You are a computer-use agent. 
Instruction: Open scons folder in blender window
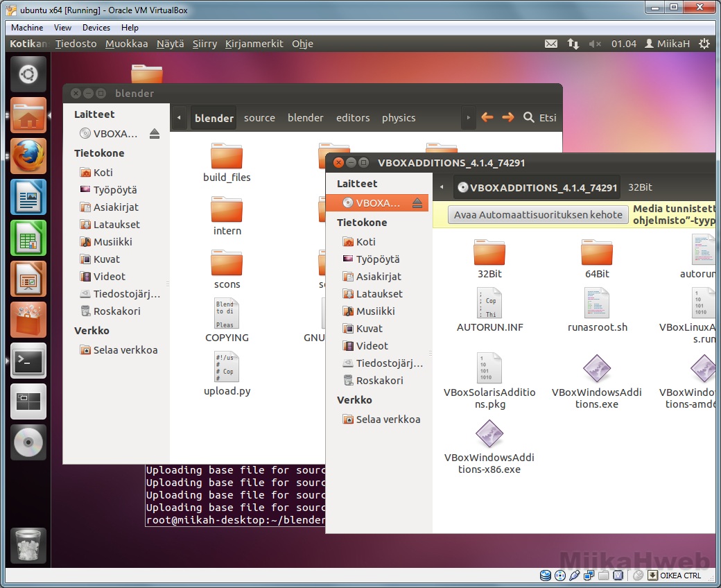pyautogui.click(x=227, y=269)
